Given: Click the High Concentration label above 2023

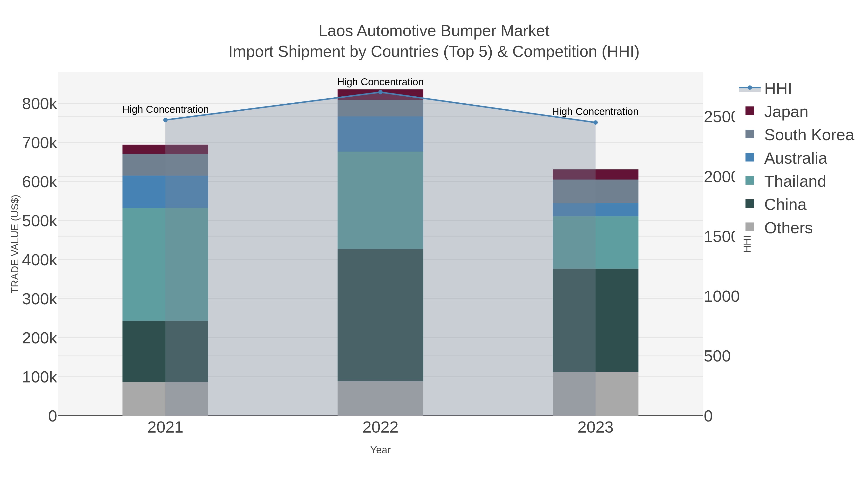Looking at the screenshot, I should (x=595, y=112).
